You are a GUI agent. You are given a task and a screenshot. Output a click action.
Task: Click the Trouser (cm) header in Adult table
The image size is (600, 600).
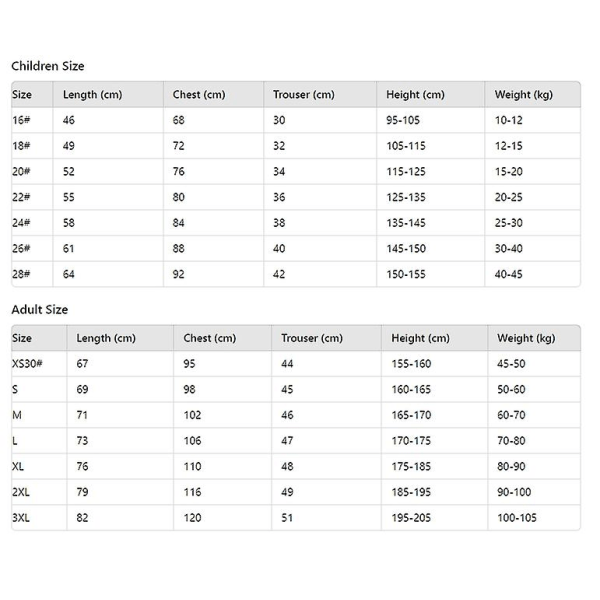tap(311, 338)
